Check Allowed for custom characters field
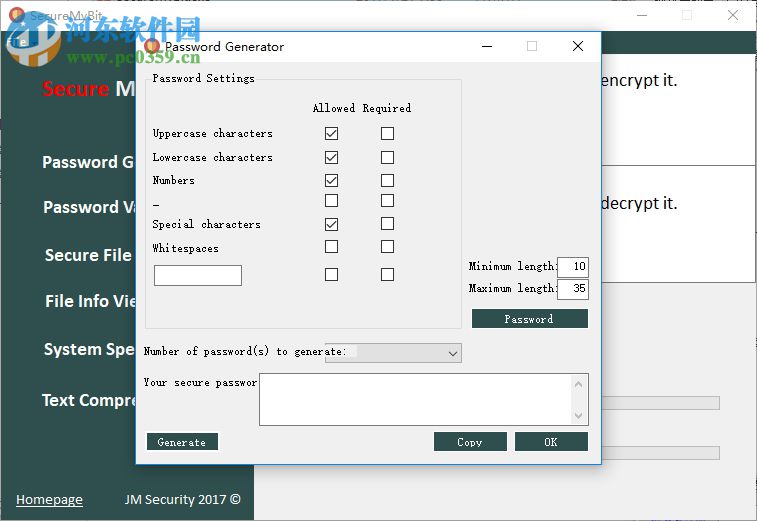Screen dimensions: 757x521 click(x=331, y=275)
